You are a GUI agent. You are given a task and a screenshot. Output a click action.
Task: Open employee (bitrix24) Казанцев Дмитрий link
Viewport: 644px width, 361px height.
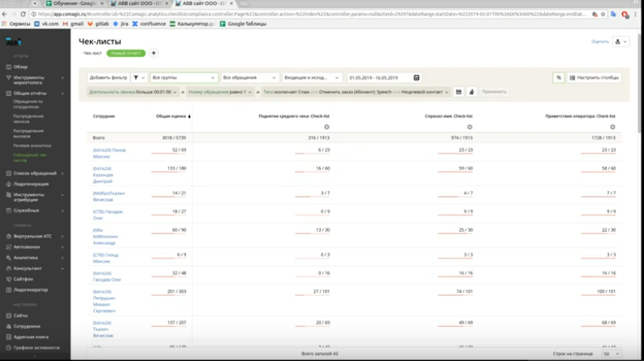[103, 175]
